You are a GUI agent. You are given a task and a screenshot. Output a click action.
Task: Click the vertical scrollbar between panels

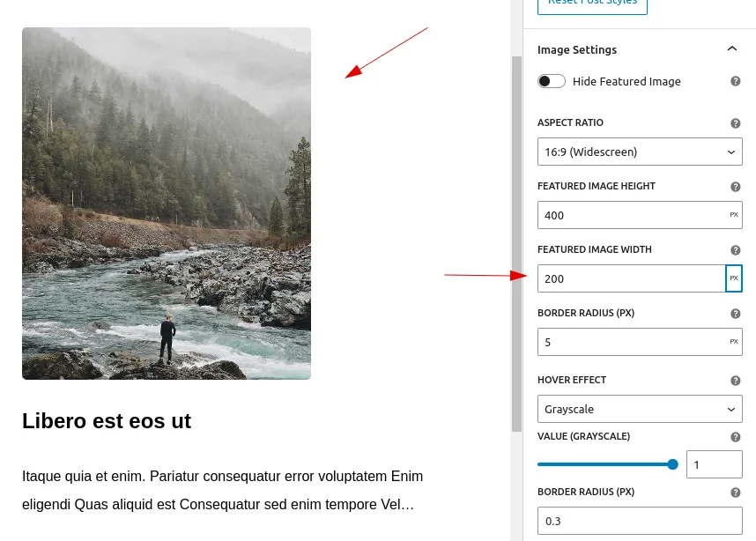tap(516, 264)
